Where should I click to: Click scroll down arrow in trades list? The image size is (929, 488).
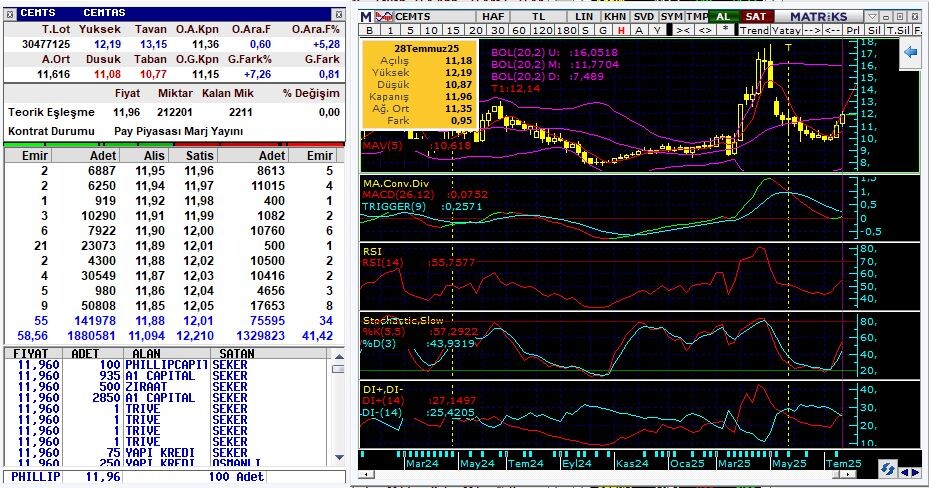point(338,457)
